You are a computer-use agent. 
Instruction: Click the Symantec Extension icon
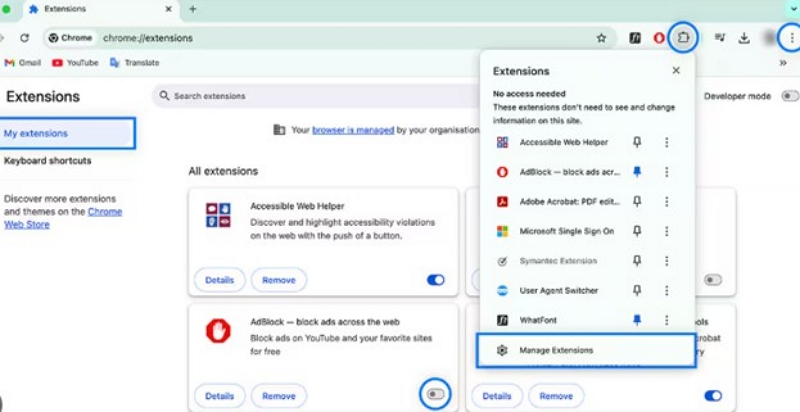[x=502, y=261]
